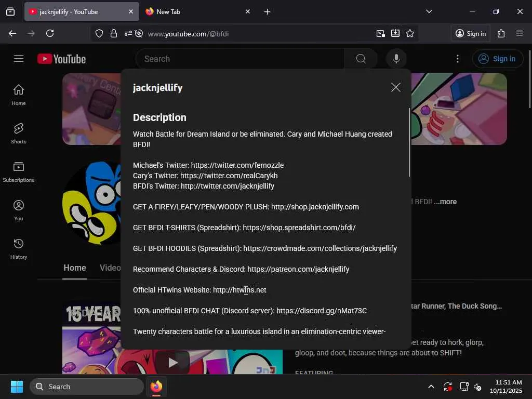
Task: Open You in YouTube sidebar
Action: [x=19, y=210]
